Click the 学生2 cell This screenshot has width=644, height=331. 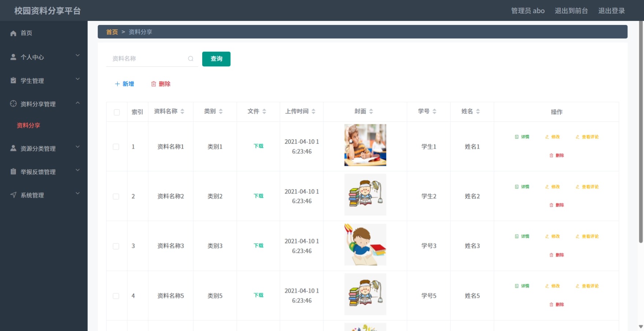click(x=429, y=196)
